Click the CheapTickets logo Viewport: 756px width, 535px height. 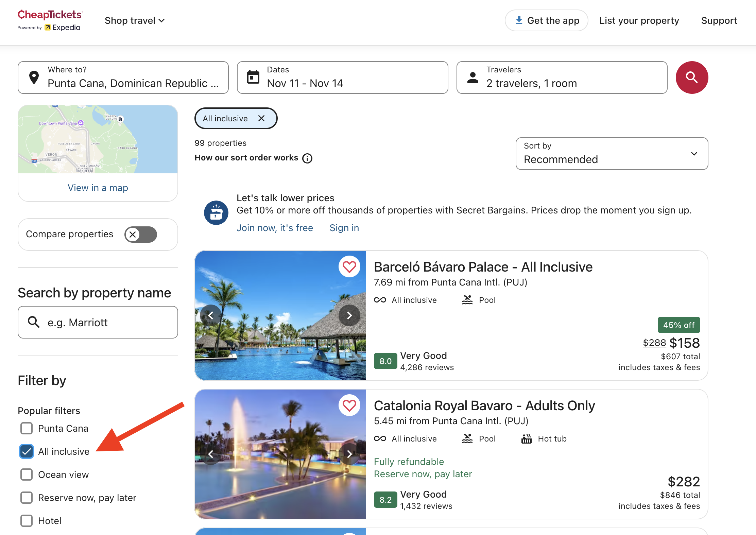click(50, 15)
